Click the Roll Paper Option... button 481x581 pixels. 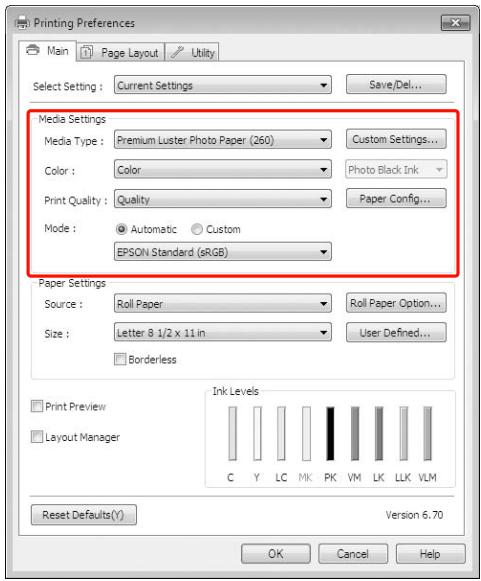396,303
